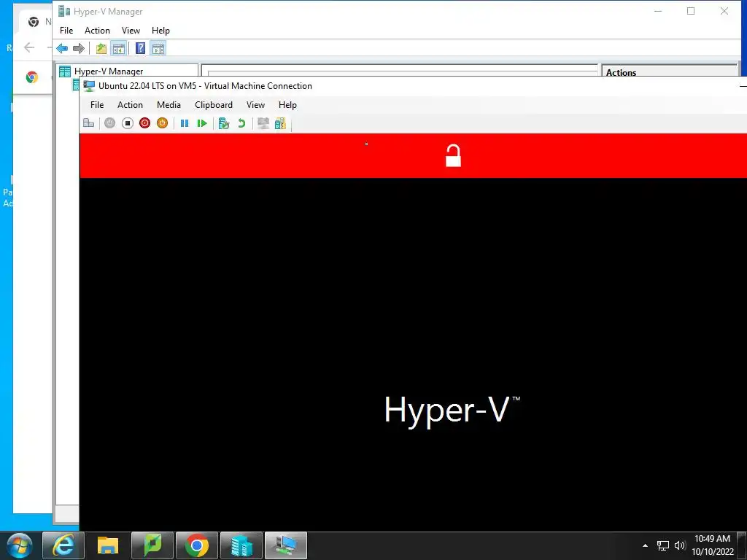Image resolution: width=747 pixels, height=560 pixels.
Task: Click the Ctrl+Alt+Delete toolbar icon in VM Connection
Action: pos(88,123)
